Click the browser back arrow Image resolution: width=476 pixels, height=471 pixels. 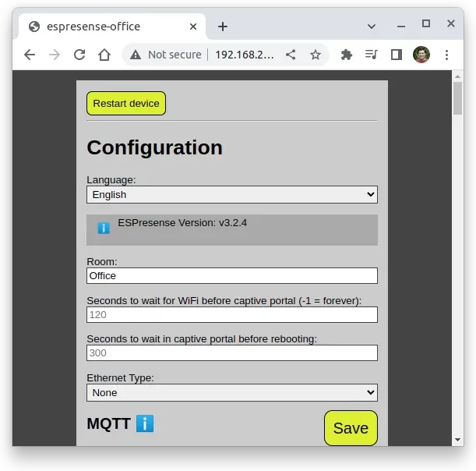click(x=30, y=55)
